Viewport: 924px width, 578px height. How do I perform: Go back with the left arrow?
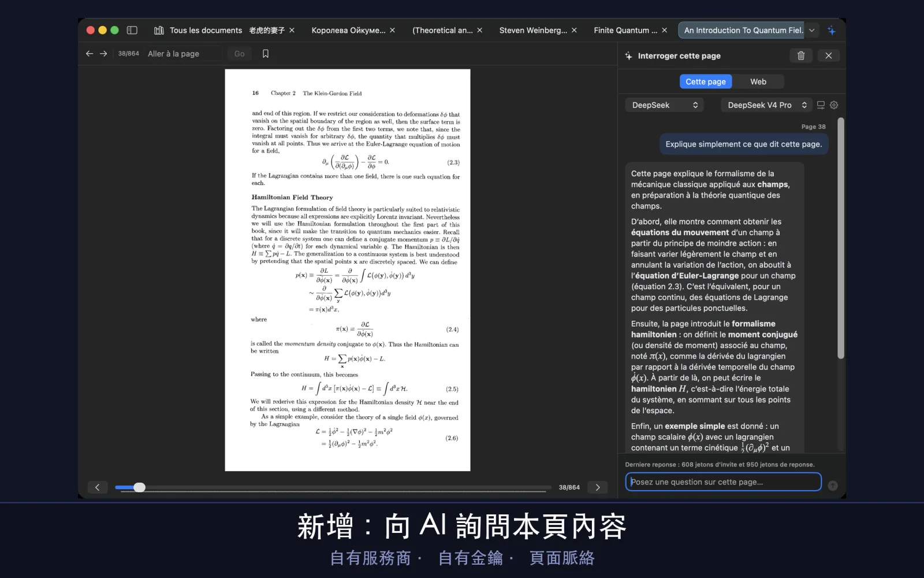point(90,54)
